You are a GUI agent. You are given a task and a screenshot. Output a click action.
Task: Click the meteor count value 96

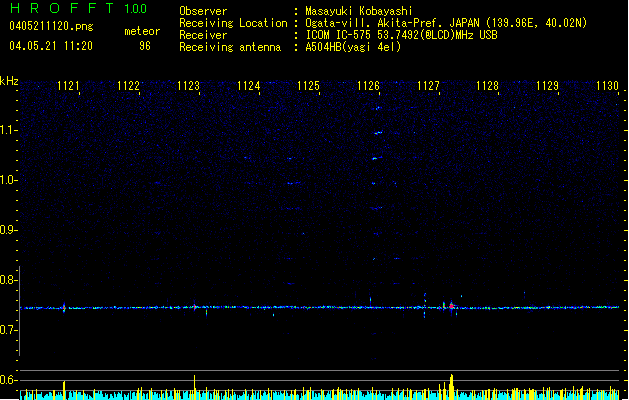pos(145,46)
